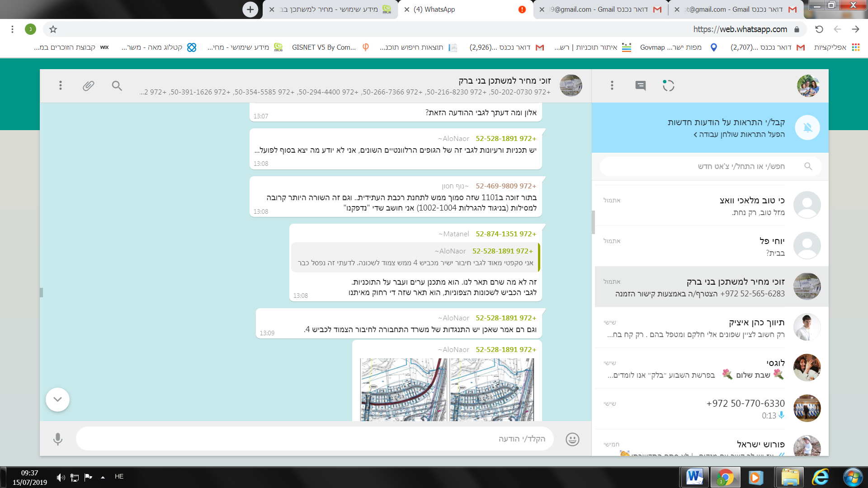Click enable desktop notifications link

click(739, 134)
